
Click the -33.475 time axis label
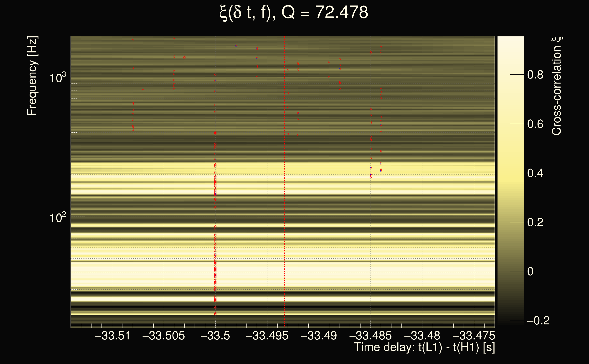tap(474, 336)
